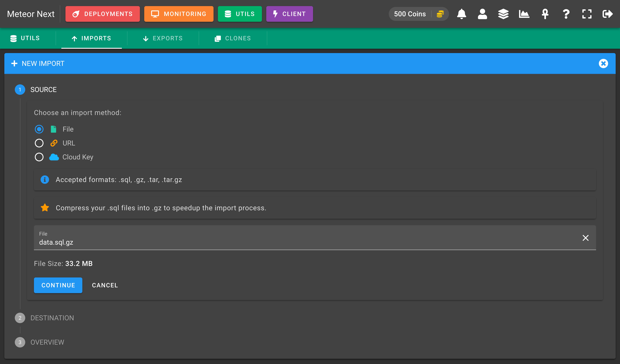Click the Cancel button
This screenshot has width=620, height=364.
pyautogui.click(x=105, y=285)
